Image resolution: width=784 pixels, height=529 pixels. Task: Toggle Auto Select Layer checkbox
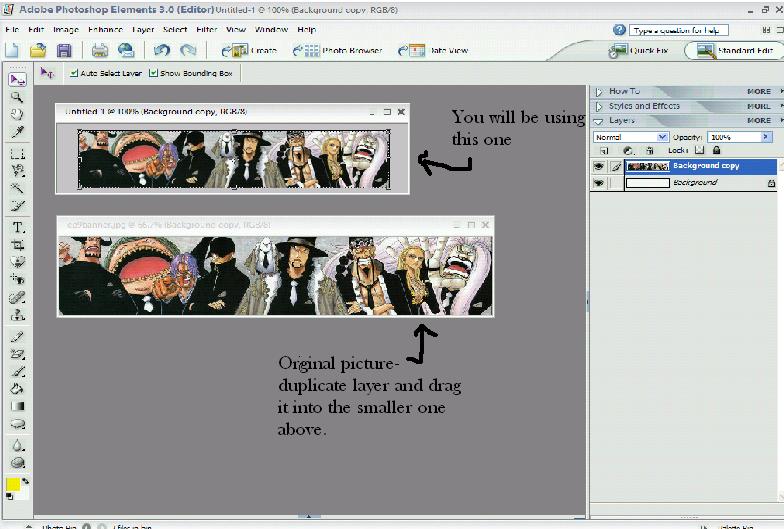[74, 73]
